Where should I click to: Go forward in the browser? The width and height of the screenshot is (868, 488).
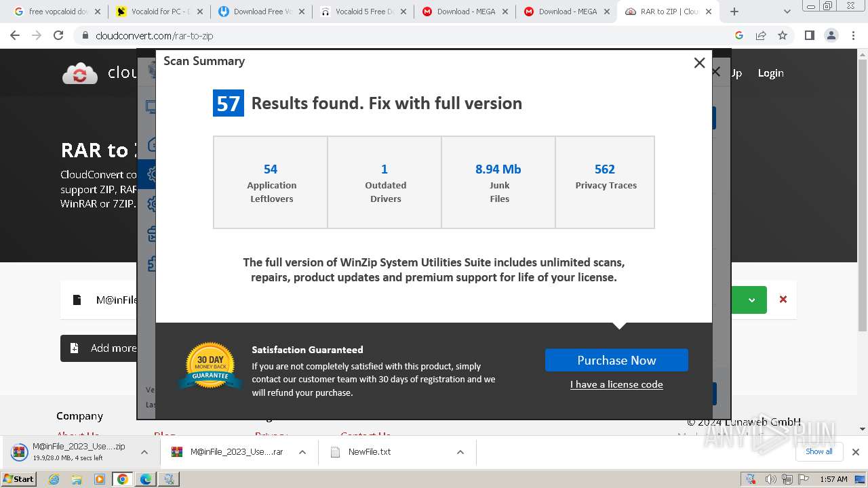37,35
